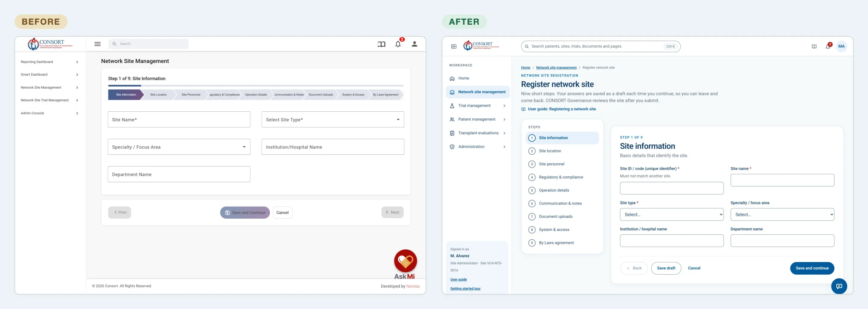Select Document Uploads step tab in Before
Image resolution: width=868 pixels, height=309 pixels.
321,95
